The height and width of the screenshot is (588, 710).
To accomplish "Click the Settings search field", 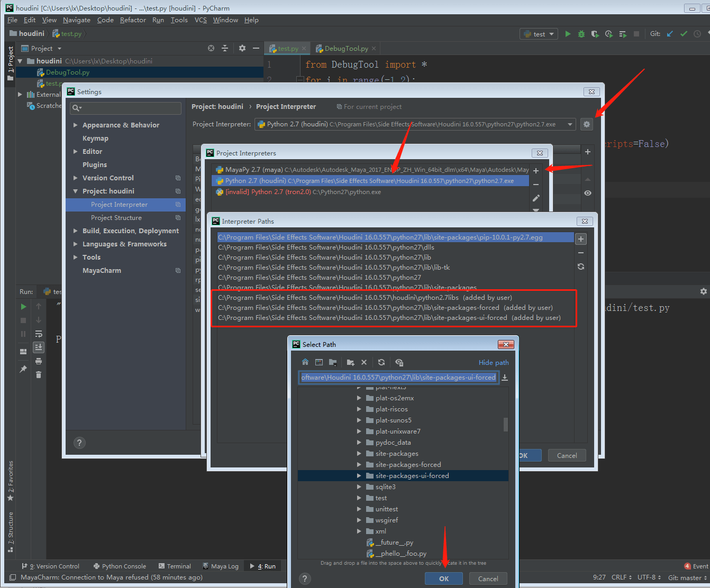I will (x=125, y=108).
